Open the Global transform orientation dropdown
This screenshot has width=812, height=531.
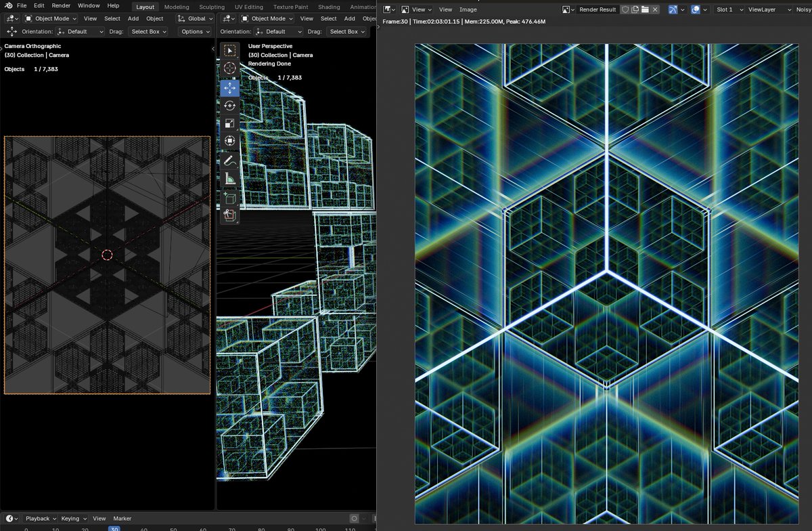(195, 18)
